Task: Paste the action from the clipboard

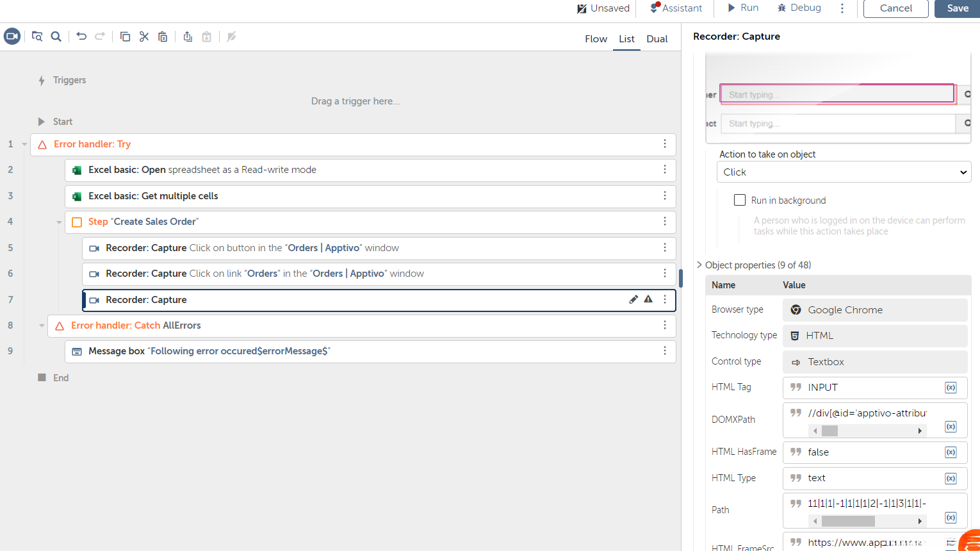Action: click(163, 37)
